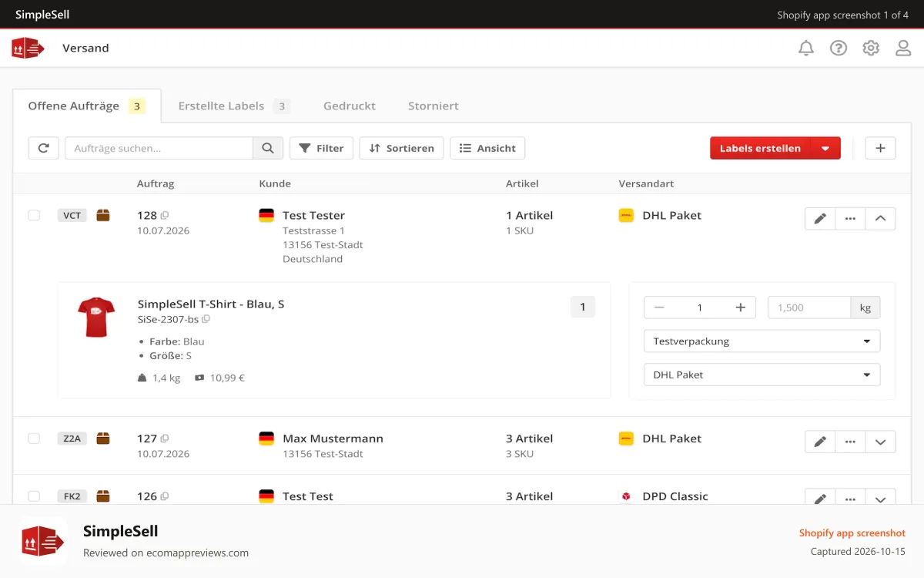The image size is (924, 578).
Task: Click the German flag next to Max Mustermann
Action: click(266, 439)
